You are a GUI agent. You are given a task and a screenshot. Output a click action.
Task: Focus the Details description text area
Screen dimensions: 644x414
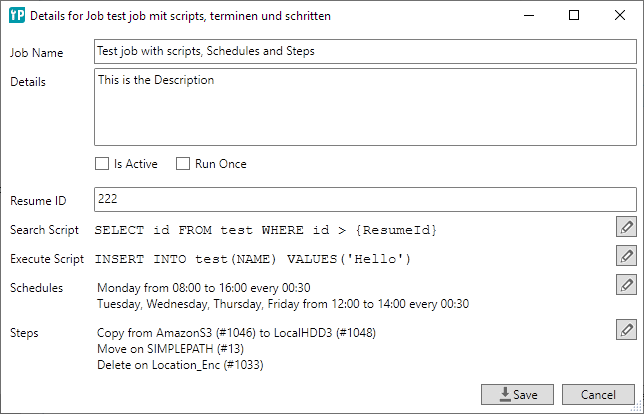tap(365, 107)
